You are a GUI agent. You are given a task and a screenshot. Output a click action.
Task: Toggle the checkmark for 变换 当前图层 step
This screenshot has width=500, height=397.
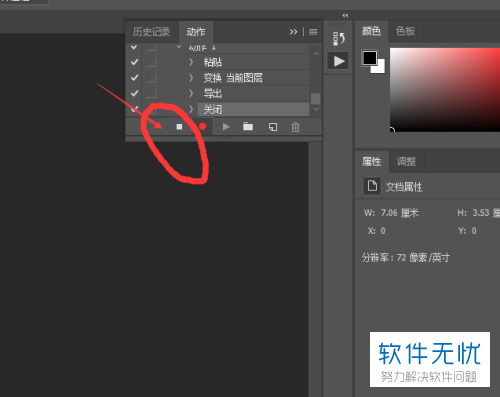coord(134,78)
